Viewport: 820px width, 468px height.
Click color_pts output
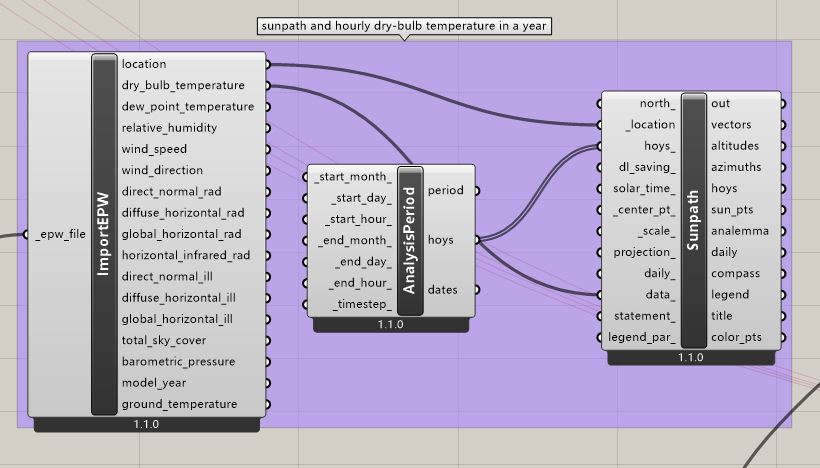736,337
